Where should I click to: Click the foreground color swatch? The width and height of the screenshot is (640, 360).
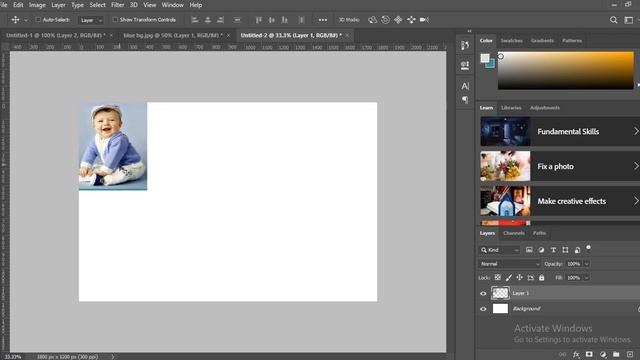click(484, 58)
